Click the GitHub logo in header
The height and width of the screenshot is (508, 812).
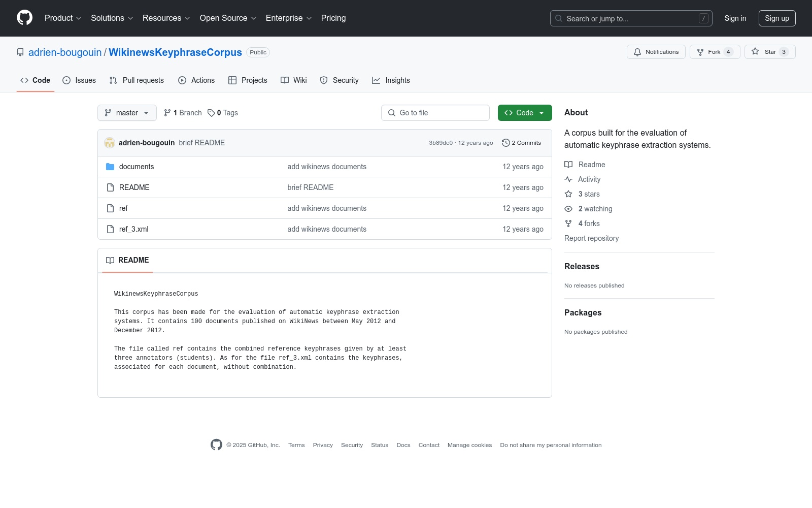24,18
